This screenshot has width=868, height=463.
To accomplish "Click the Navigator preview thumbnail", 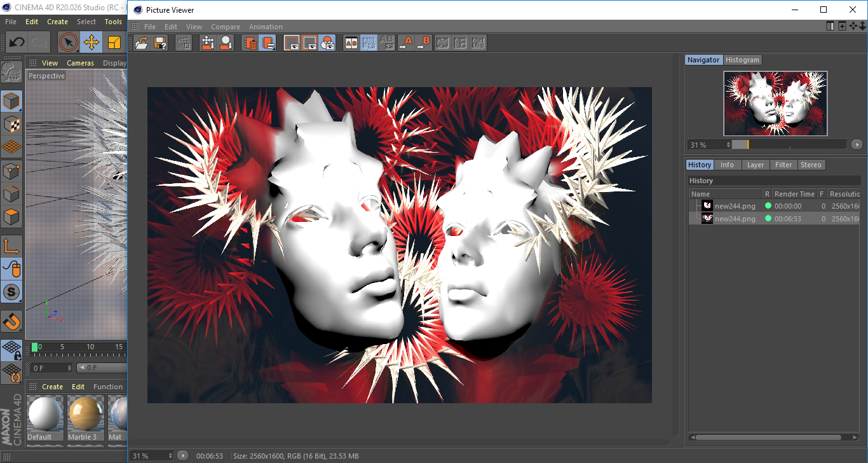I will coord(775,103).
